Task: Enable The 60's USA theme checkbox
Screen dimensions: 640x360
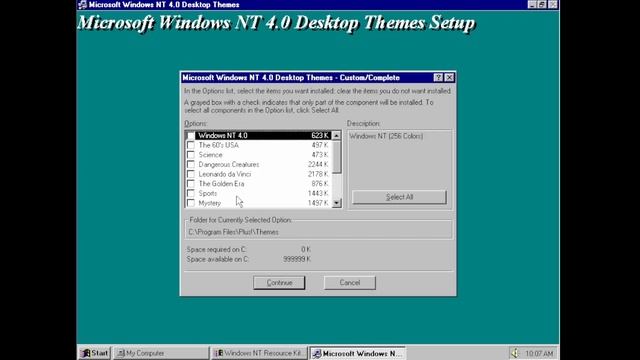Action: tap(191, 145)
